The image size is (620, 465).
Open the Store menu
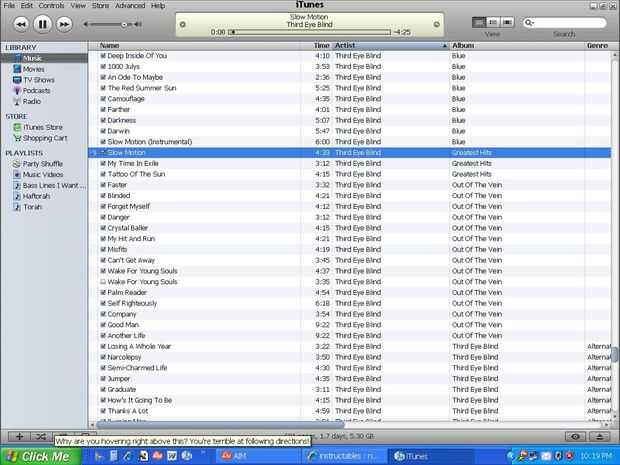click(100, 6)
